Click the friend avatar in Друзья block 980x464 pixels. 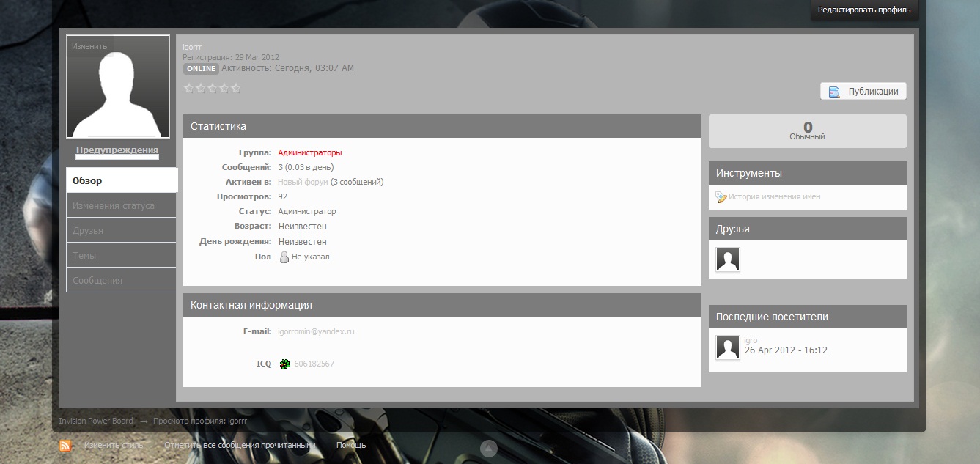coord(728,259)
